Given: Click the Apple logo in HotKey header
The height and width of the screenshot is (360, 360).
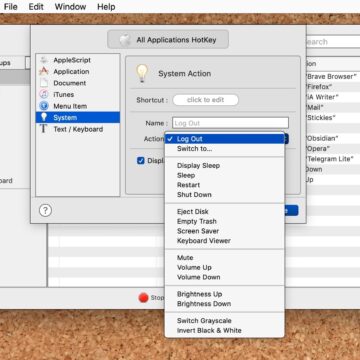Looking at the screenshot, I should pyautogui.click(x=125, y=40).
